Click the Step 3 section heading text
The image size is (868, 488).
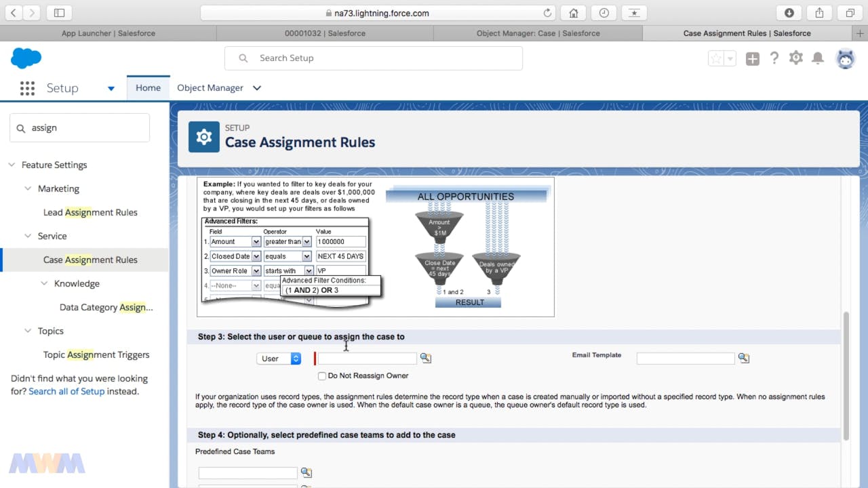click(301, 336)
